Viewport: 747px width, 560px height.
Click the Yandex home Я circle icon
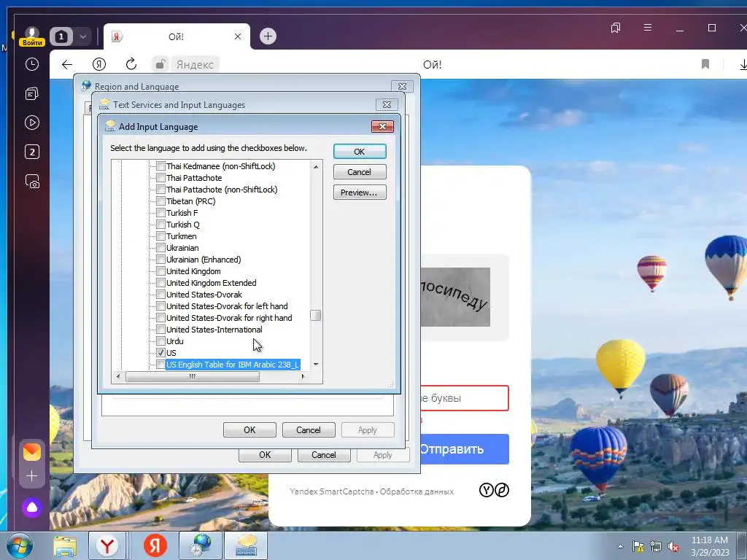pyautogui.click(x=99, y=64)
